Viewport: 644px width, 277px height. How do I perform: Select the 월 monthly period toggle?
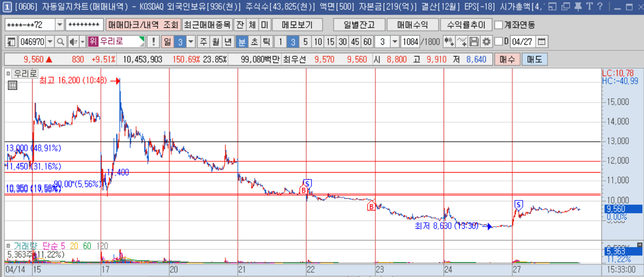(216, 42)
